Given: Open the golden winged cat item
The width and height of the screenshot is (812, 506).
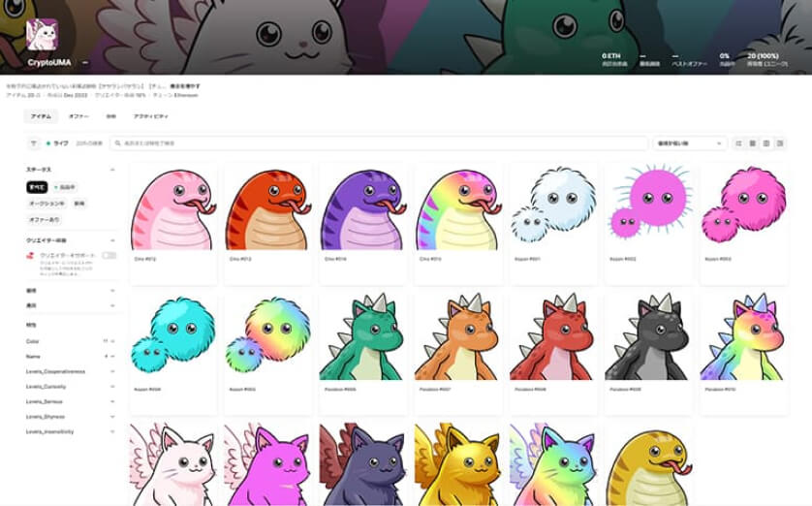Looking at the screenshot, I should [458, 464].
